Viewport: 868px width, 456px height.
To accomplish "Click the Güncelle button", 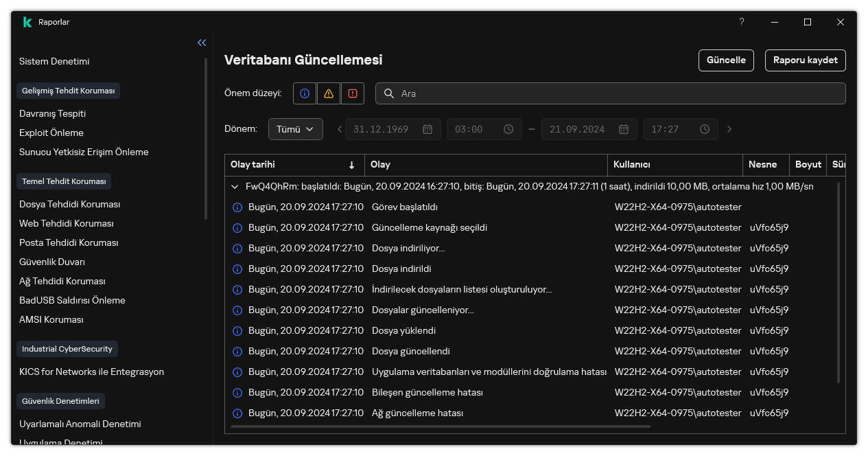I will [726, 60].
